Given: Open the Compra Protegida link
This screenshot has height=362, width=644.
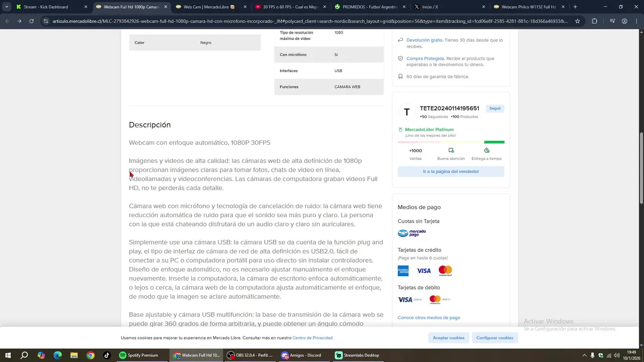Looking at the screenshot, I should click(x=425, y=58).
